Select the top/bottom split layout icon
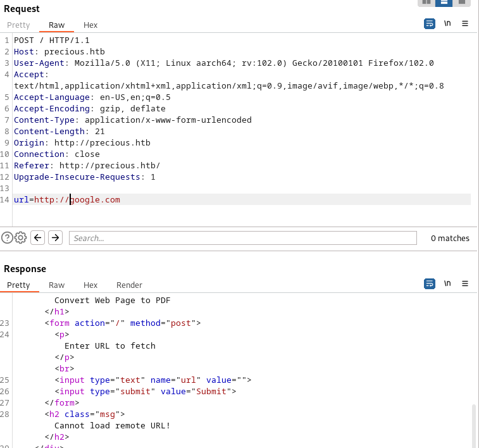The image size is (479, 448). pyautogui.click(x=444, y=3)
